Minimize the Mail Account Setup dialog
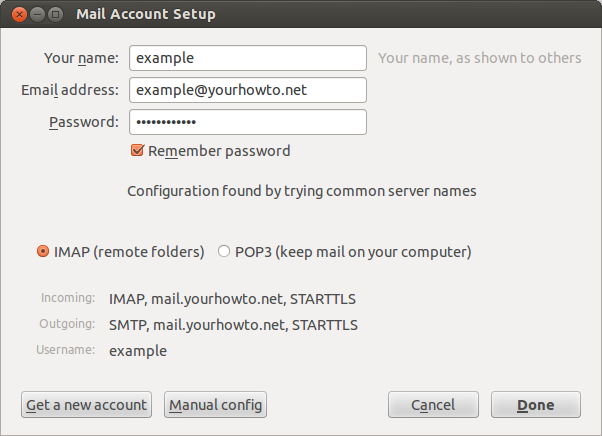The width and height of the screenshot is (602, 436). coord(37,15)
